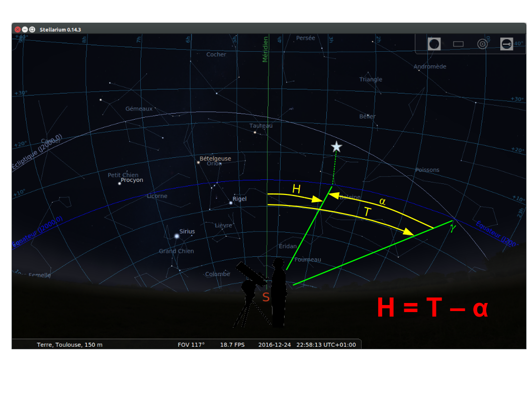Enable the Telrad concentric circles sight
532x399 pixels.
(x=482, y=44)
